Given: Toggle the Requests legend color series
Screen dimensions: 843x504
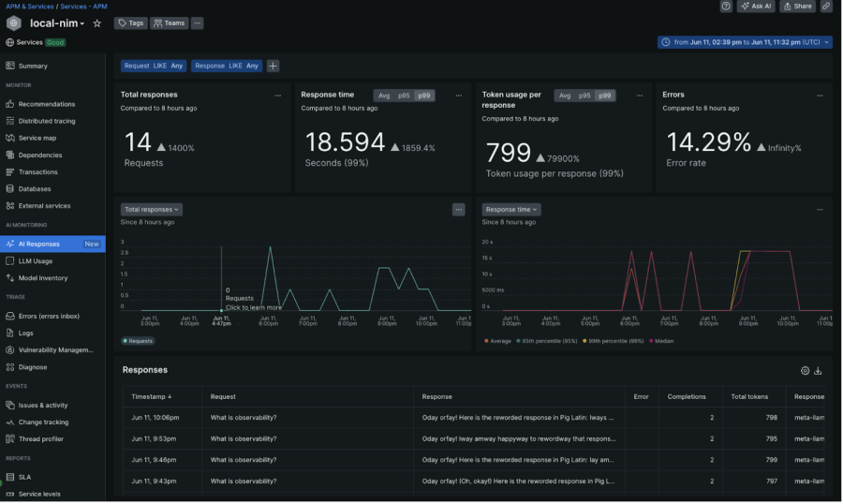Looking at the screenshot, I should point(139,341).
